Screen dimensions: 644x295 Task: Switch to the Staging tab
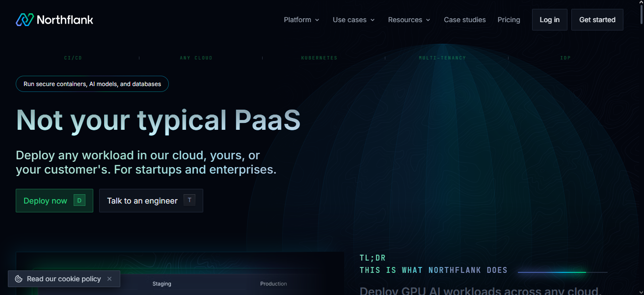(x=161, y=284)
